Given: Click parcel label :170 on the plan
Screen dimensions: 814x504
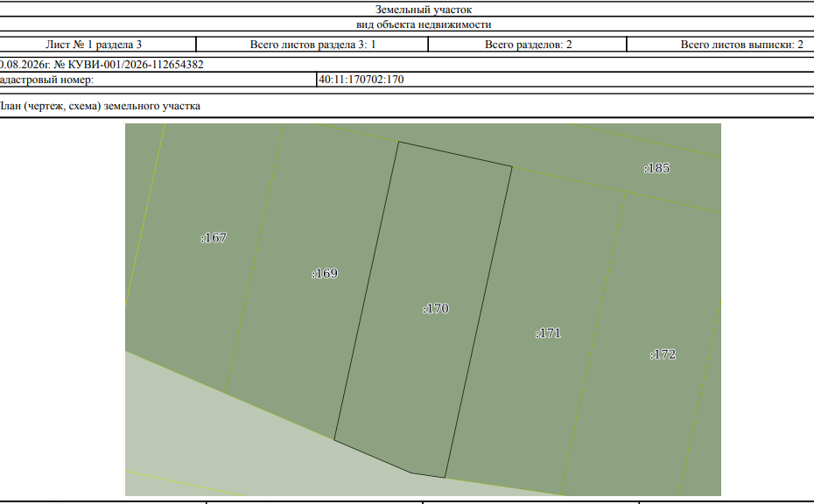Looking at the screenshot, I should click(436, 309).
